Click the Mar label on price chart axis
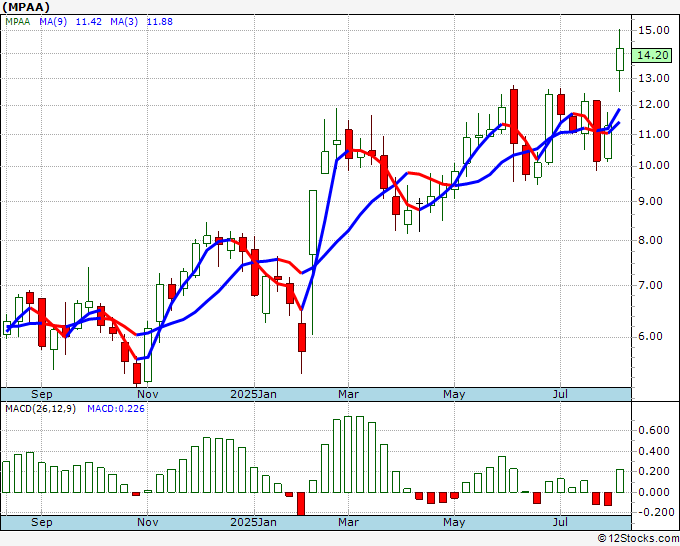 click(x=349, y=394)
